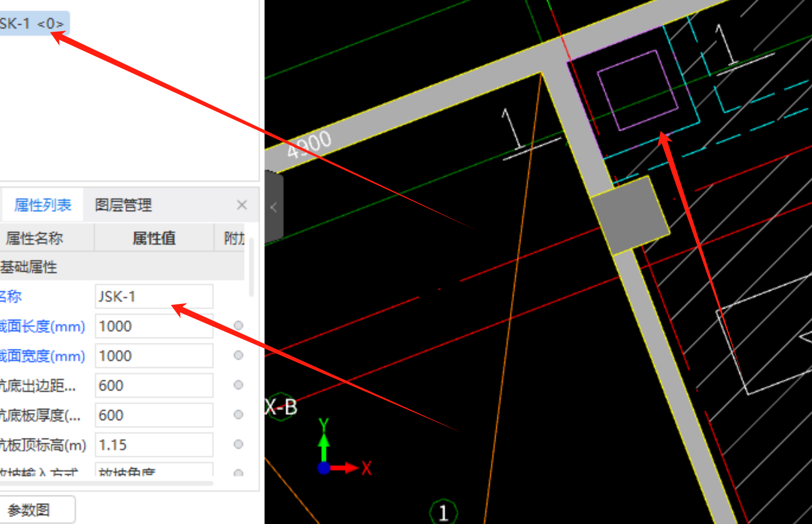Click the X-B axis label
This screenshot has width=812, height=524.
tap(281, 407)
